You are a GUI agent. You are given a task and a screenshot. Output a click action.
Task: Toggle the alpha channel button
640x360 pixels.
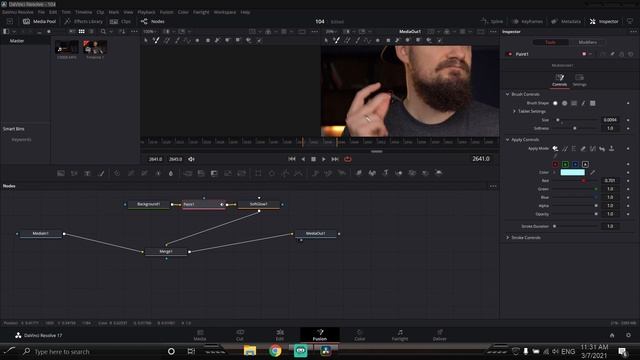tap(585, 164)
